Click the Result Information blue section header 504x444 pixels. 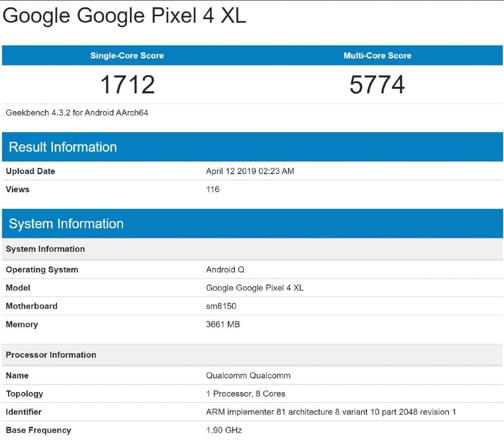[x=63, y=147]
